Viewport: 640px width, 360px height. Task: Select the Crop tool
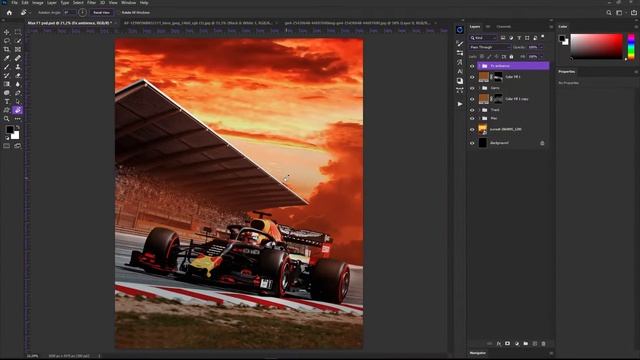[7, 49]
